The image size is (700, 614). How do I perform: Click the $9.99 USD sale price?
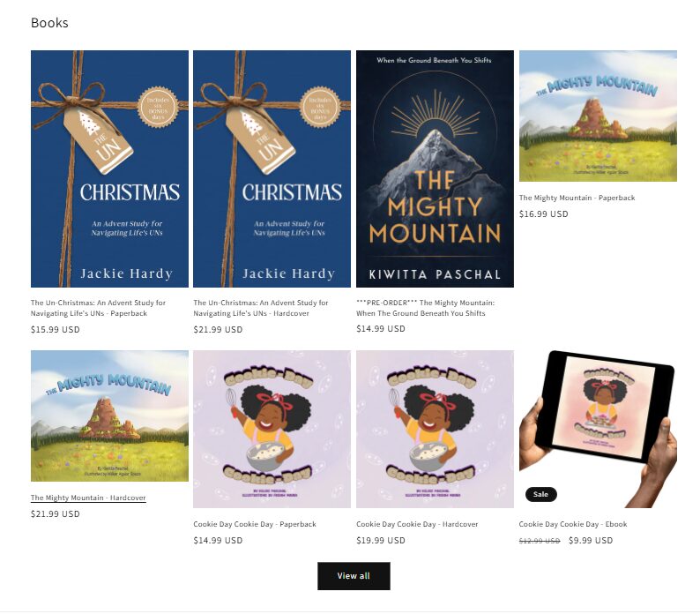(591, 540)
